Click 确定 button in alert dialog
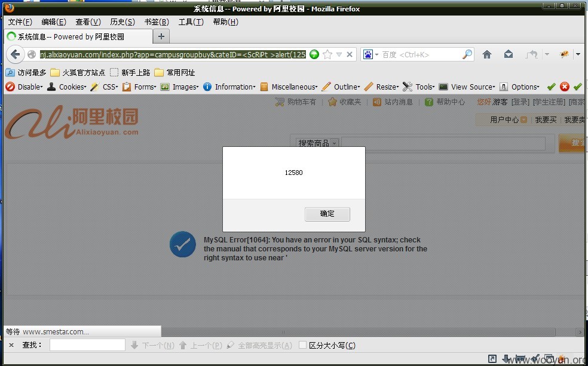This screenshot has height=366, width=588. (x=327, y=214)
